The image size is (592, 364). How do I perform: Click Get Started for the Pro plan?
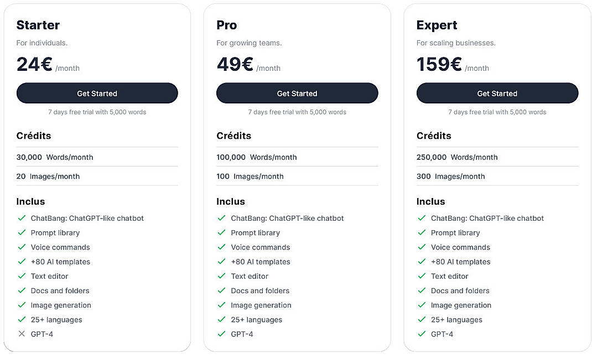click(x=297, y=93)
